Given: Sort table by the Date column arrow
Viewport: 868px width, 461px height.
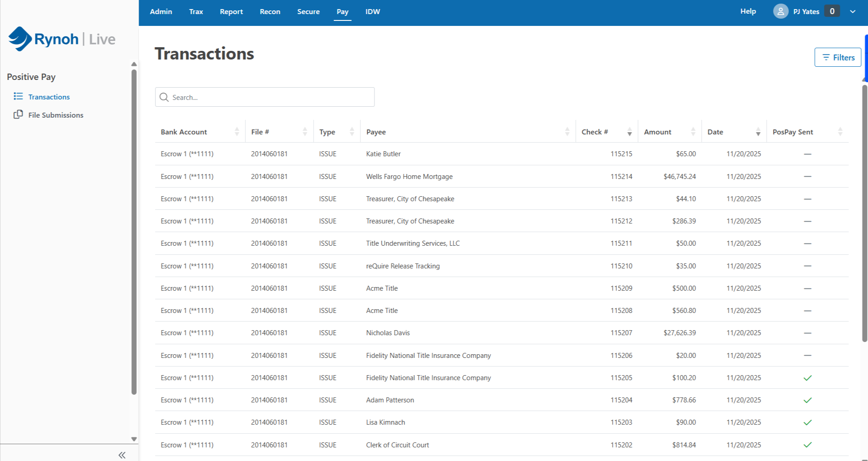Looking at the screenshot, I should coord(758,132).
